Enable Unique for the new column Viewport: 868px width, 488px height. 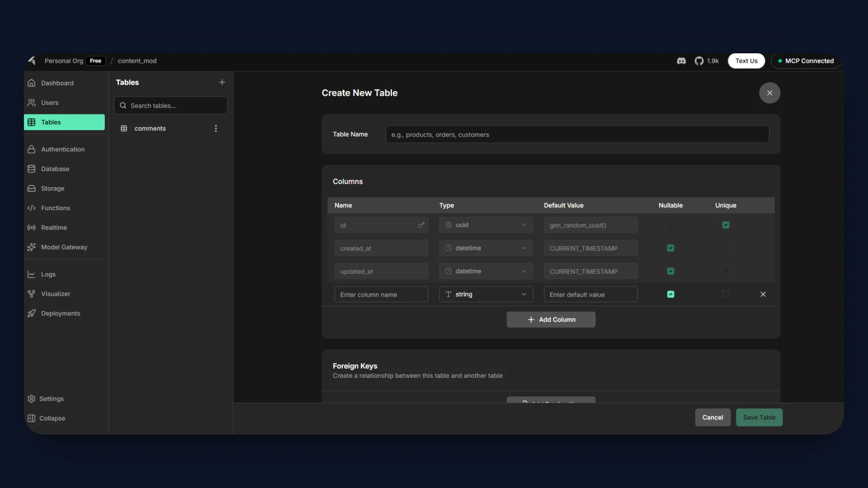[x=726, y=295]
